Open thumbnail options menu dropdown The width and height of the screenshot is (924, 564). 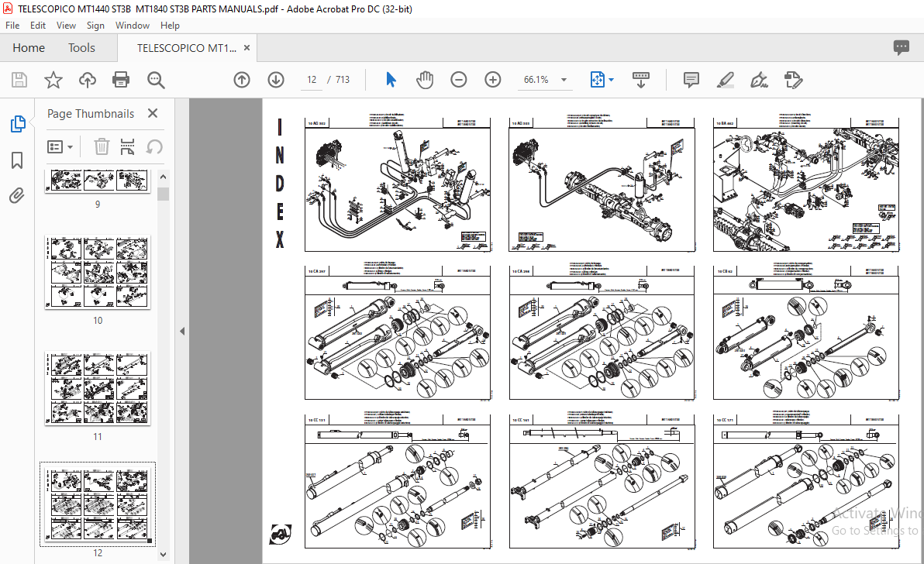[x=60, y=146]
